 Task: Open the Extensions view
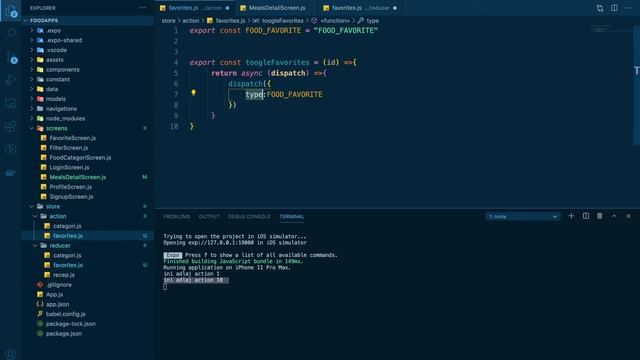click(x=11, y=127)
